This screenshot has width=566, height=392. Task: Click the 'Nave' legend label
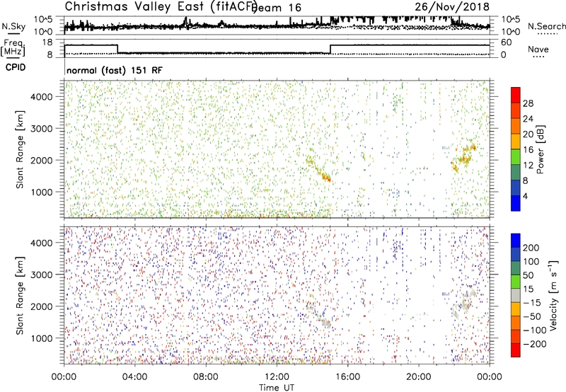538,50
